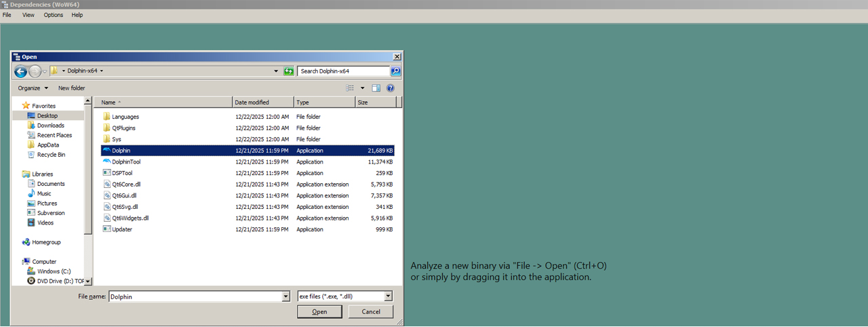The image size is (868, 327).
Task: Click the search magnifier icon
Action: (395, 71)
